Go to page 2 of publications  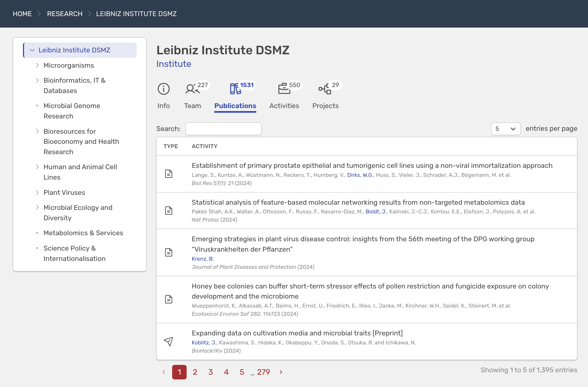click(x=195, y=372)
